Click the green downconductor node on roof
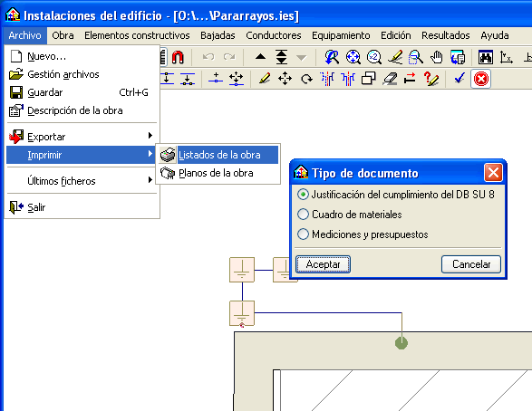The image size is (532, 411). point(401,343)
